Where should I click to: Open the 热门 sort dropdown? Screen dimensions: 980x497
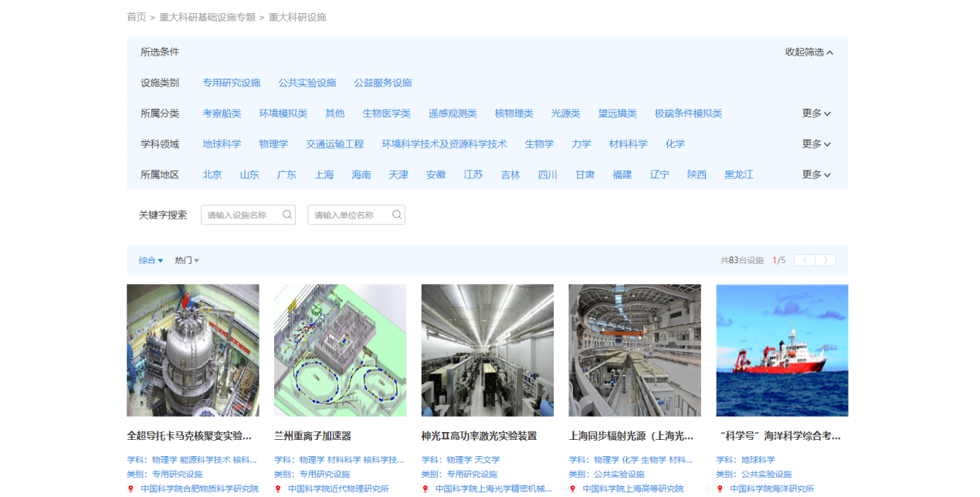point(187,261)
